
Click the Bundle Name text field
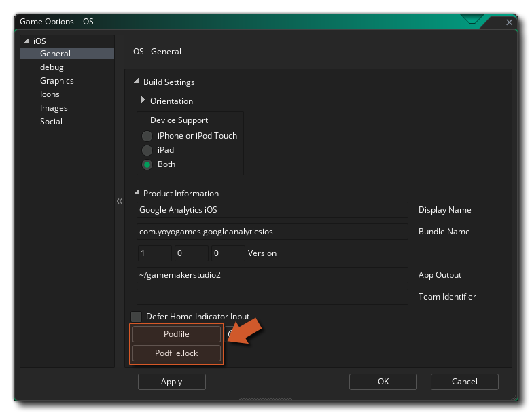272,232
